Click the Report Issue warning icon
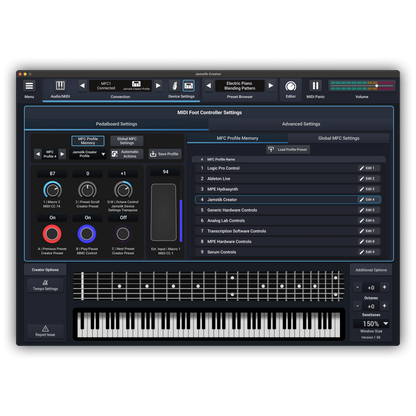Image resolution: width=416 pixels, height=416 pixels. coord(45,331)
